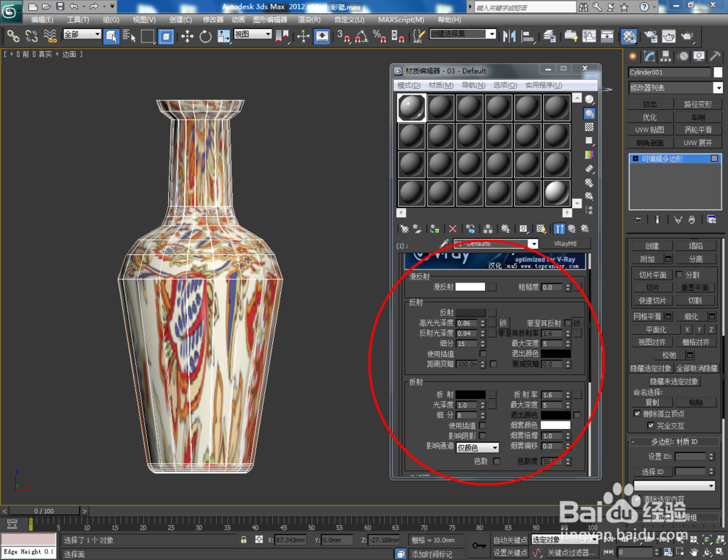Open the Hierarchy command panel tab
Image resolution: width=728 pixels, height=560 pixels.
click(x=666, y=57)
